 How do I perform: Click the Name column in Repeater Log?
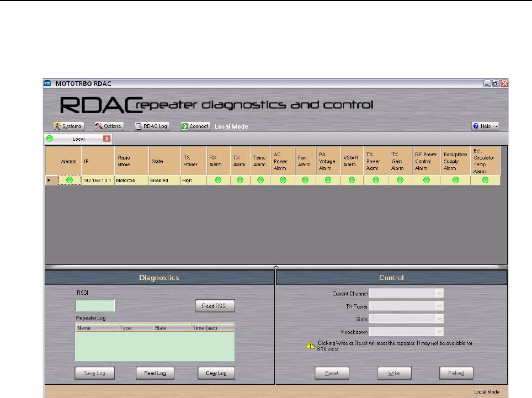coord(97,328)
